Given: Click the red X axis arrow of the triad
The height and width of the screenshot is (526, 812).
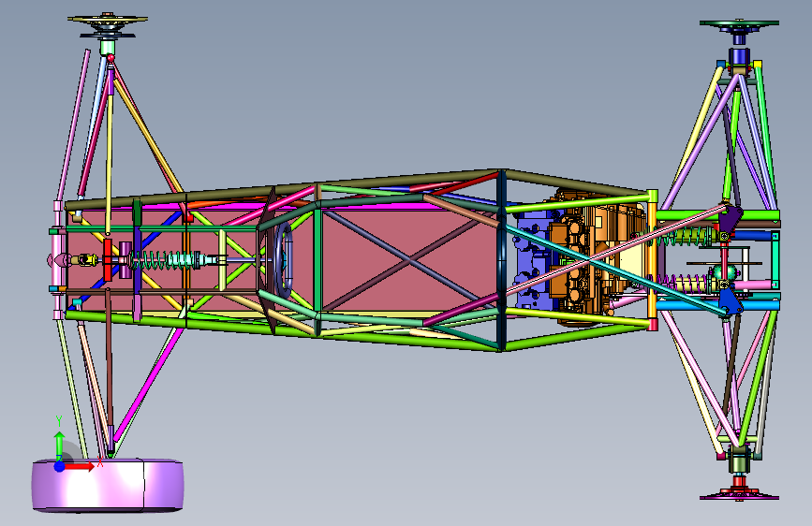Looking at the screenshot, I should click(79, 466).
